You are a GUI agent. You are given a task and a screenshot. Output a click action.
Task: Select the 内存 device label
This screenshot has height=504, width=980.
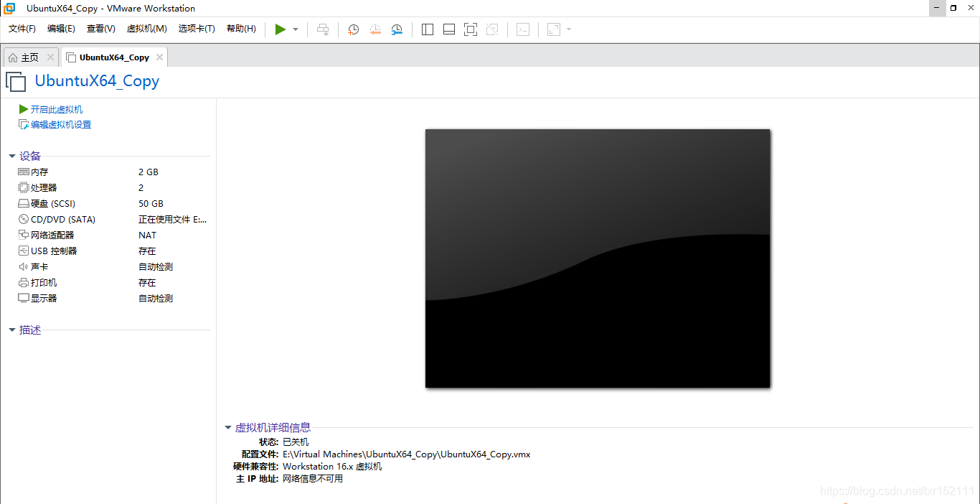click(x=39, y=172)
